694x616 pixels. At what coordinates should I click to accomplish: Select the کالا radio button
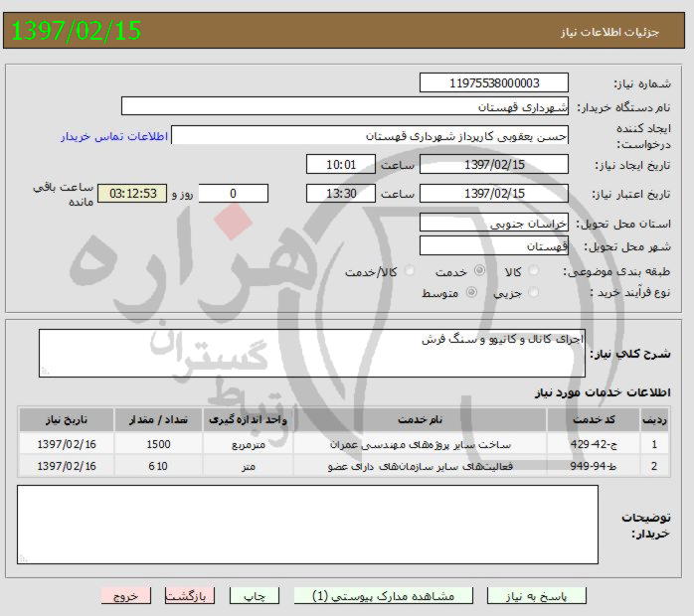(x=533, y=270)
